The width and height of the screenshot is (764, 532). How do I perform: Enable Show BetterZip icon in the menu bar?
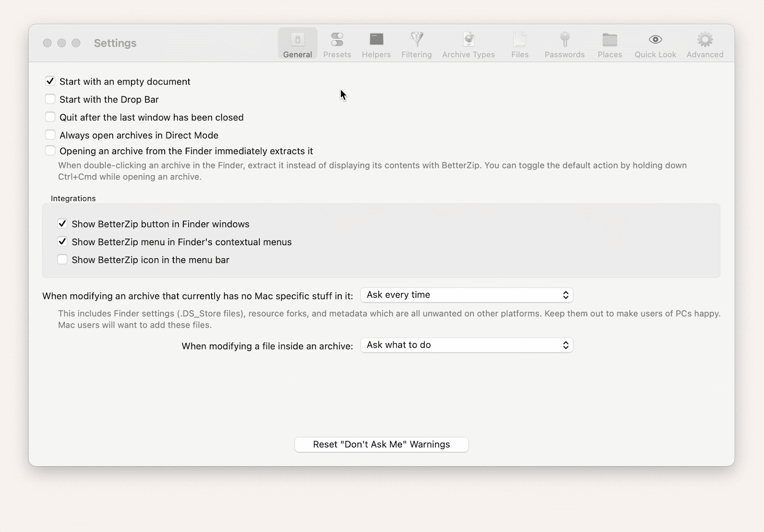62,259
